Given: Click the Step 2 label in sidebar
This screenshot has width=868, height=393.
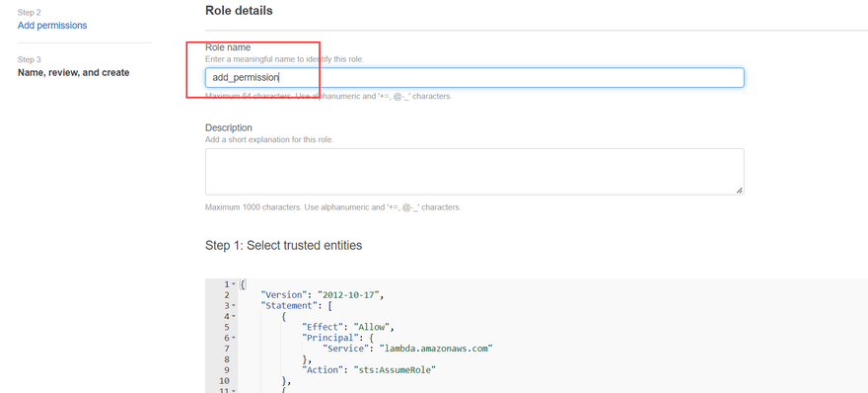Looking at the screenshot, I should pos(30,12).
